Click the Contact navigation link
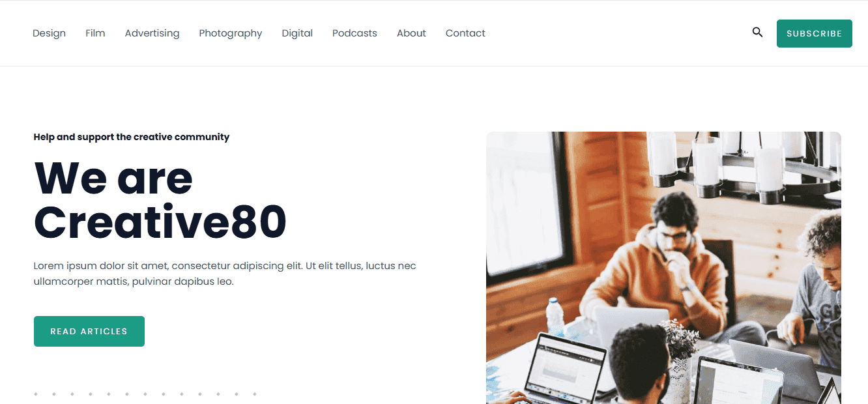Image resolution: width=868 pixels, height=404 pixels. point(465,33)
